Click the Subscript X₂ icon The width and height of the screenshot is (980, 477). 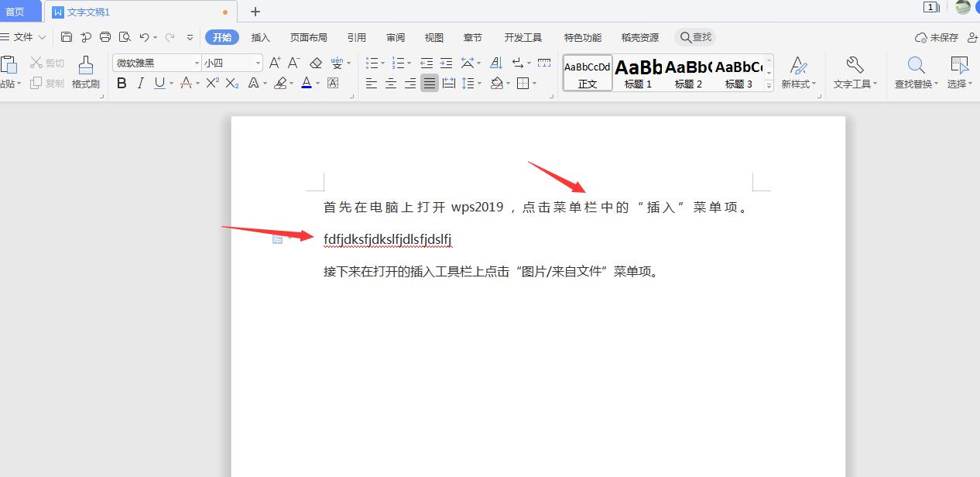pyautogui.click(x=232, y=83)
